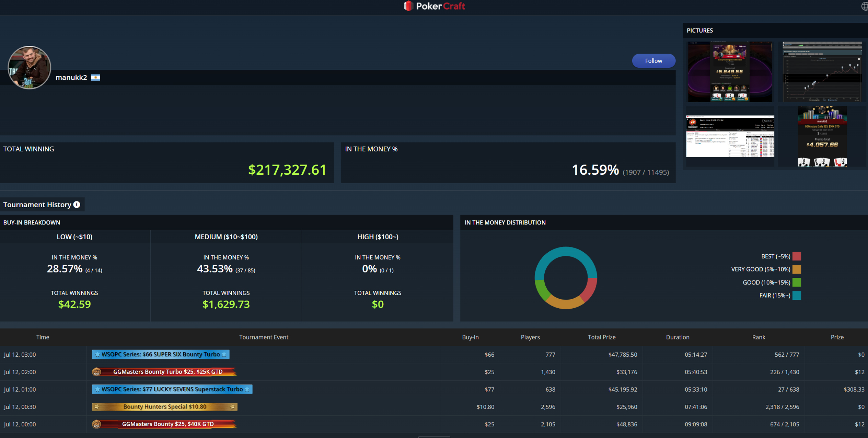Click the GOOD (10%~15%) green swatch

click(797, 282)
